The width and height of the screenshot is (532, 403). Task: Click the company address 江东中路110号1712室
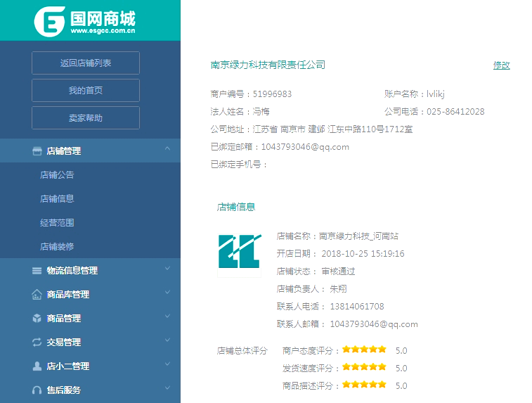[x=370, y=129]
